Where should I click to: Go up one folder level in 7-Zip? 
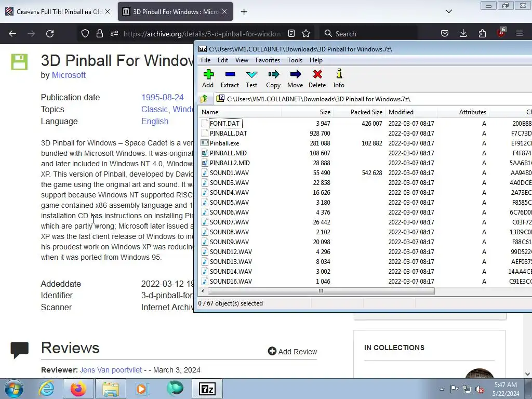point(204,99)
